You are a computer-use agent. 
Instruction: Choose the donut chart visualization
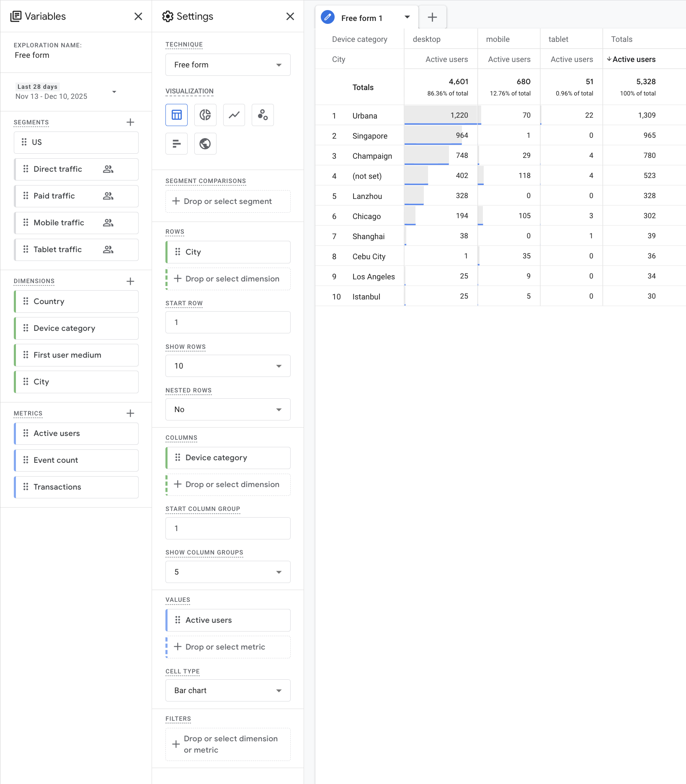pos(205,115)
